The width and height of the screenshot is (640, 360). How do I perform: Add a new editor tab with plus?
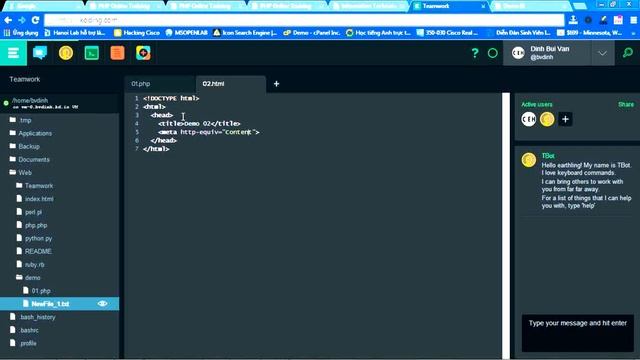point(276,84)
